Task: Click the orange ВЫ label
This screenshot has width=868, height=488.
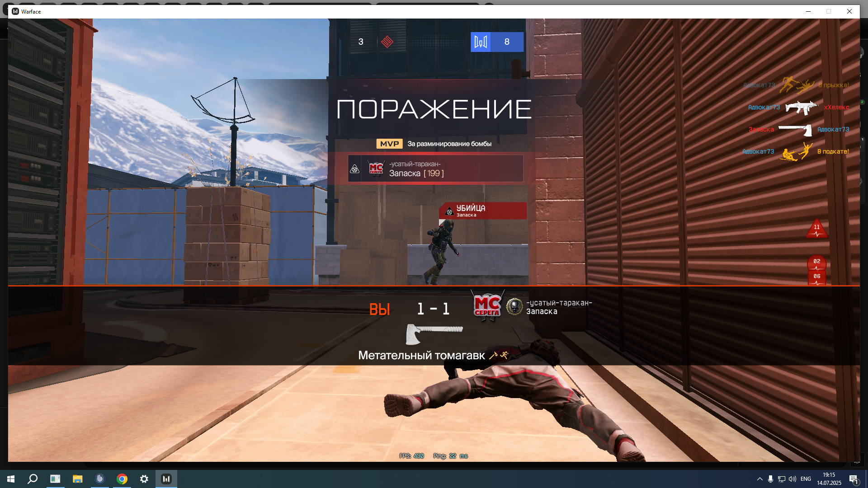Action: coord(379,310)
